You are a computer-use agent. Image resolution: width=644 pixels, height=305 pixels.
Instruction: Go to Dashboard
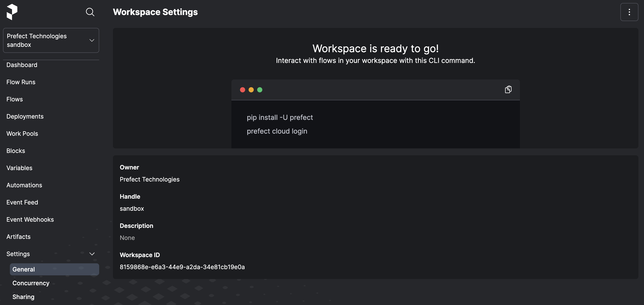[22, 65]
